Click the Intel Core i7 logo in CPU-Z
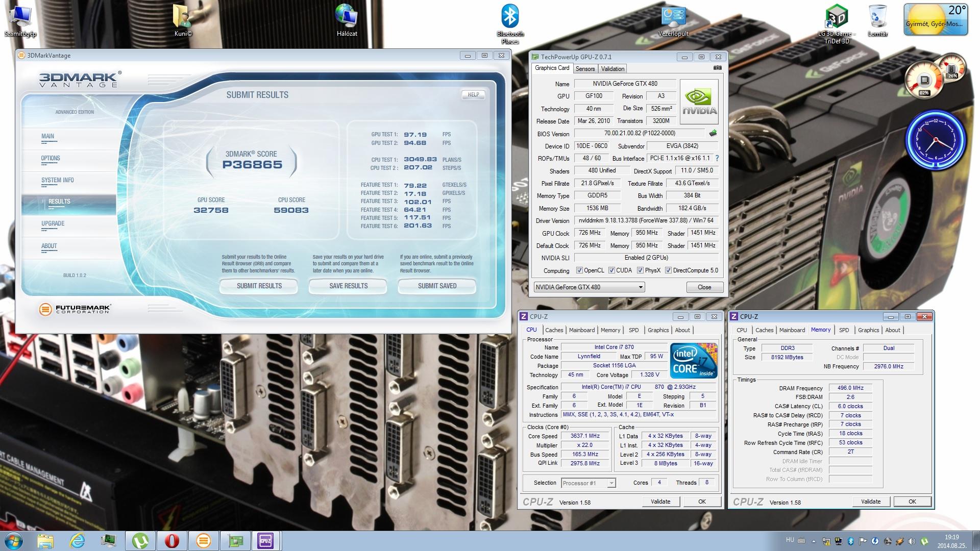Viewport: 980px width, 551px height. coord(694,361)
